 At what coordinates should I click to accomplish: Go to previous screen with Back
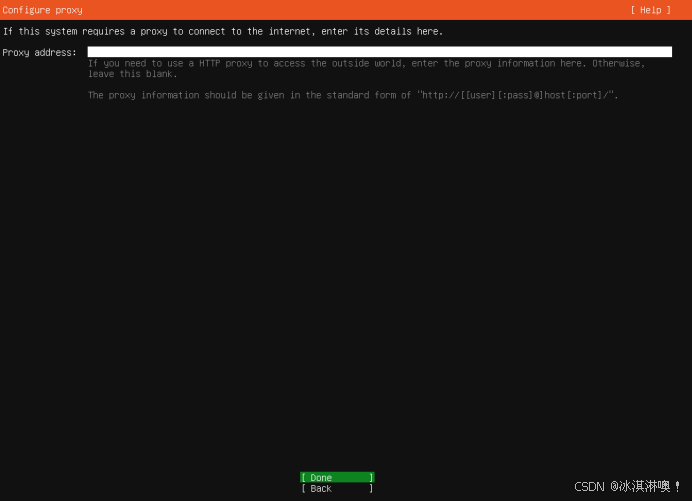[x=337, y=489]
